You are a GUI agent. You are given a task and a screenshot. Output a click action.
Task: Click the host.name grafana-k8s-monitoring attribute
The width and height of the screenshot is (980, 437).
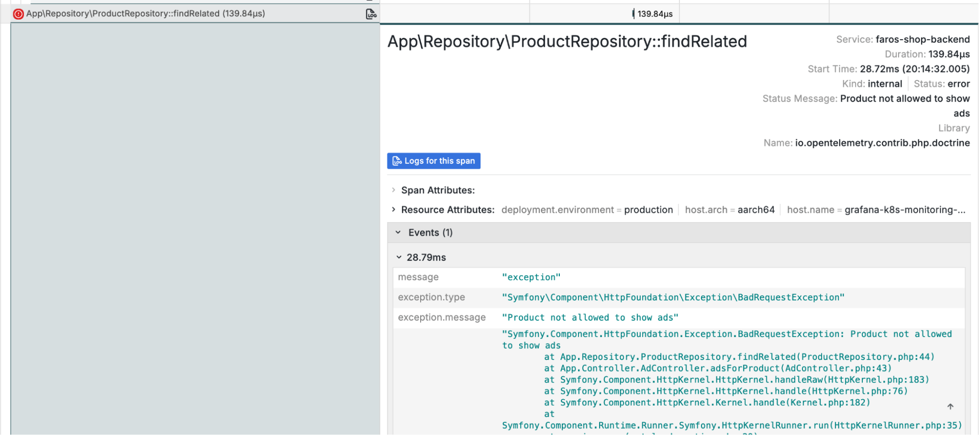pos(876,210)
